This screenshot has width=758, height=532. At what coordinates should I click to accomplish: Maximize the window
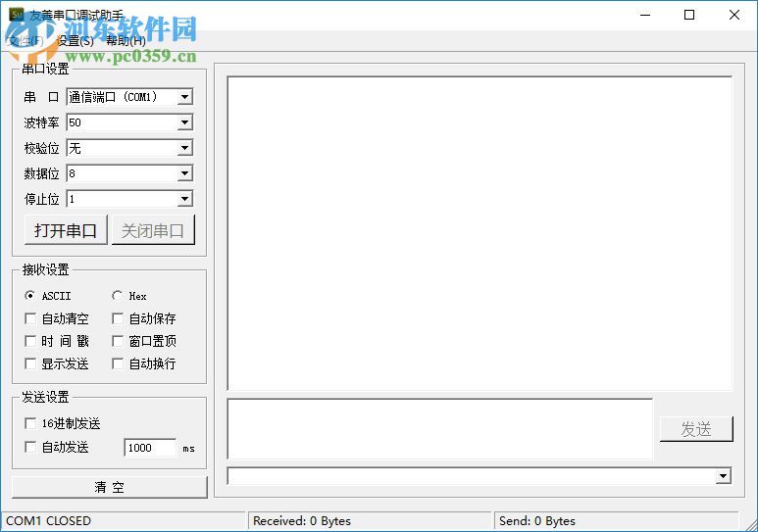(x=689, y=15)
